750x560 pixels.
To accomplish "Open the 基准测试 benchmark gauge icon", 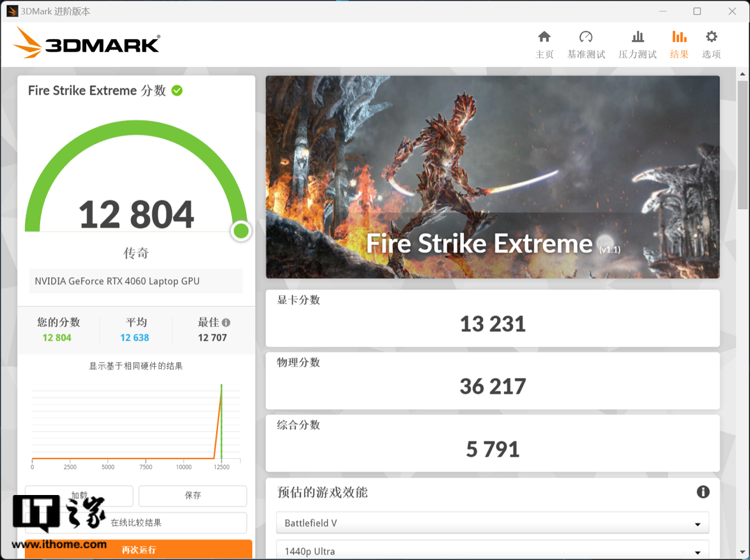I will 586,37.
